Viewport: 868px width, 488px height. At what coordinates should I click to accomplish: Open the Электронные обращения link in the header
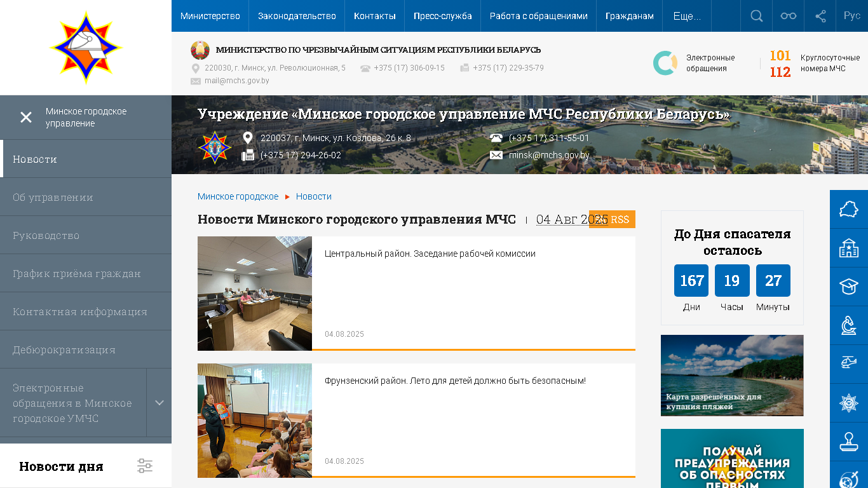click(x=710, y=63)
